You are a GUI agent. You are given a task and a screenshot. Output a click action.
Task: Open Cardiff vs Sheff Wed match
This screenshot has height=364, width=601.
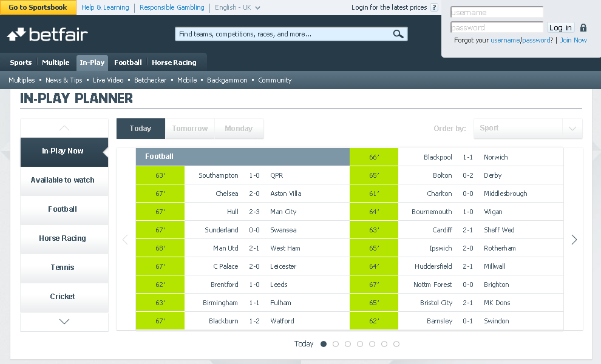click(x=457, y=230)
